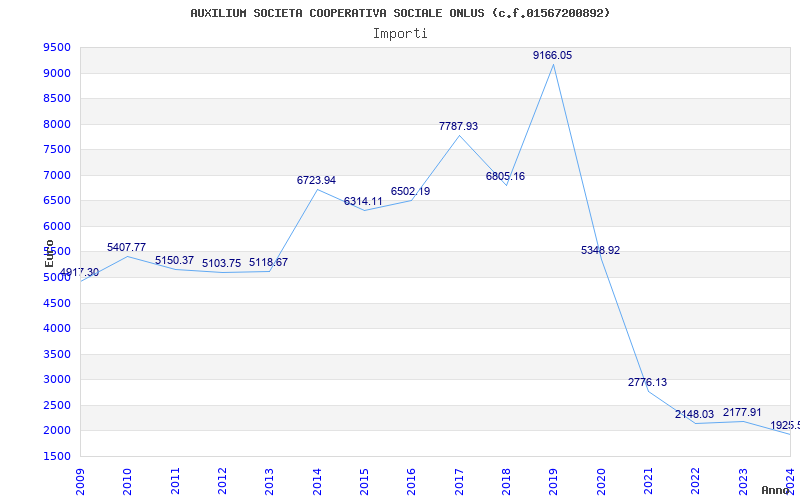Click the Importi subtitle
Image resolution: width=800 pixels, height=500 pixels.
tap(400, 34)
